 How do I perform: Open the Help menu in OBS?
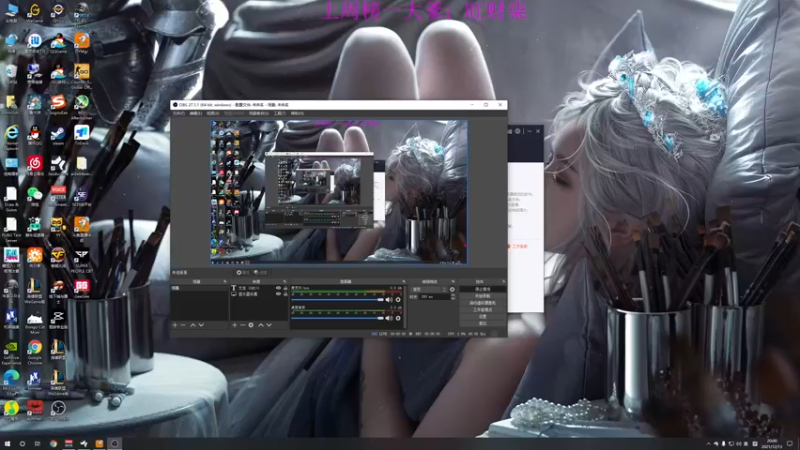click(297, 113)
